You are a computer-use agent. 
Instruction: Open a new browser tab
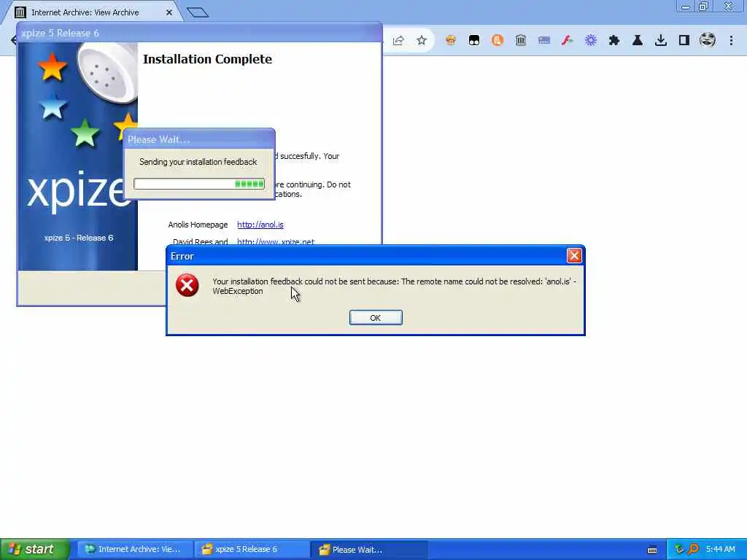coord(198,12)
